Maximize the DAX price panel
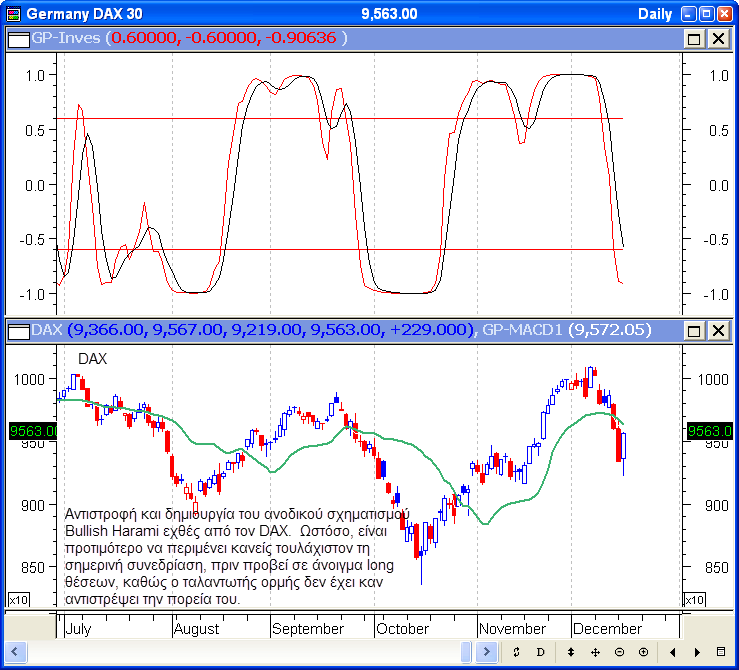 (695, 330)
